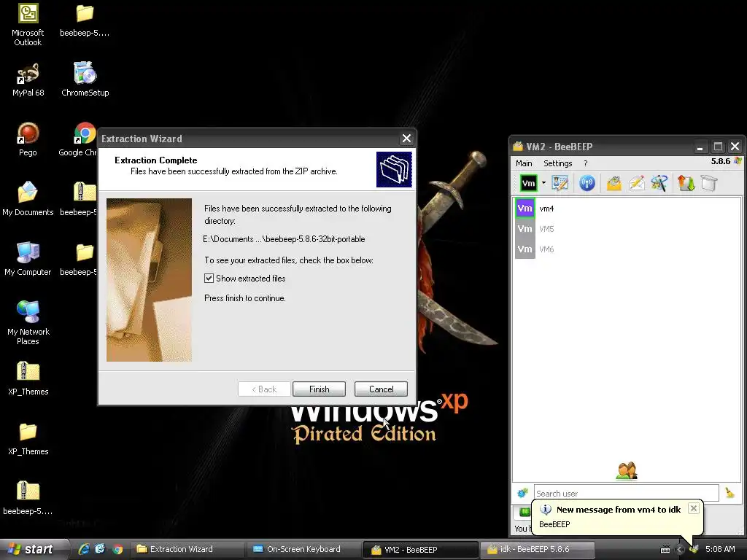Select the My Documents desktop icon
This screenshot has height=560, width=747.
pos(28,199)
